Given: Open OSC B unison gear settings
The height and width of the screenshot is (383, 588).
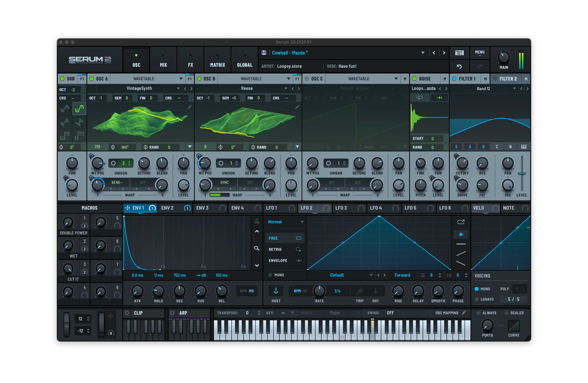Looking at the screenshot, I should [x=221, y=163].
